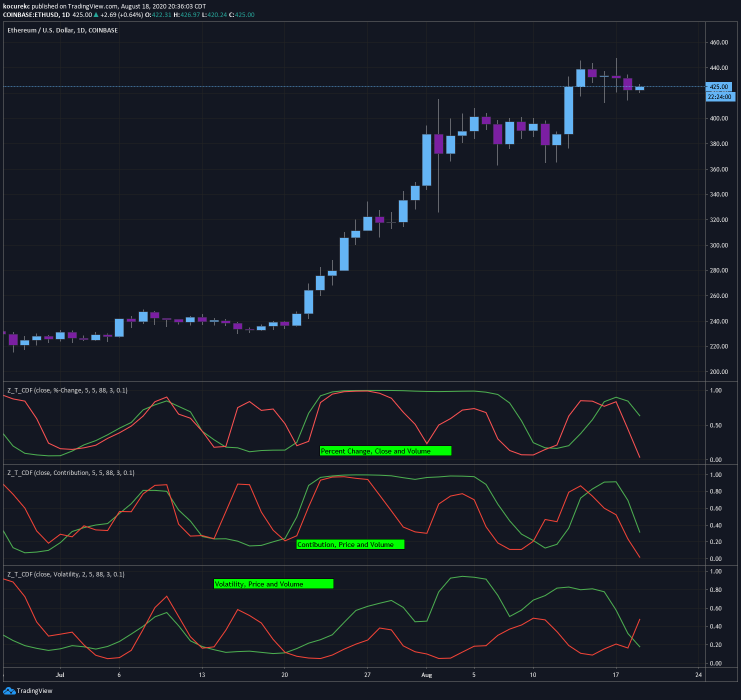The width and height of the screenshot is (741, 700).
Task: Click the 'Percent Change, Close and Volume' green label
Action: pos(385,451)
